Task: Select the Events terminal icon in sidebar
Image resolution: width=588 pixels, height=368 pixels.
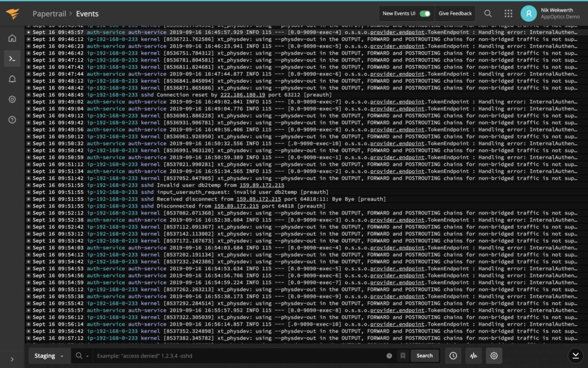Action: point(13,59)
